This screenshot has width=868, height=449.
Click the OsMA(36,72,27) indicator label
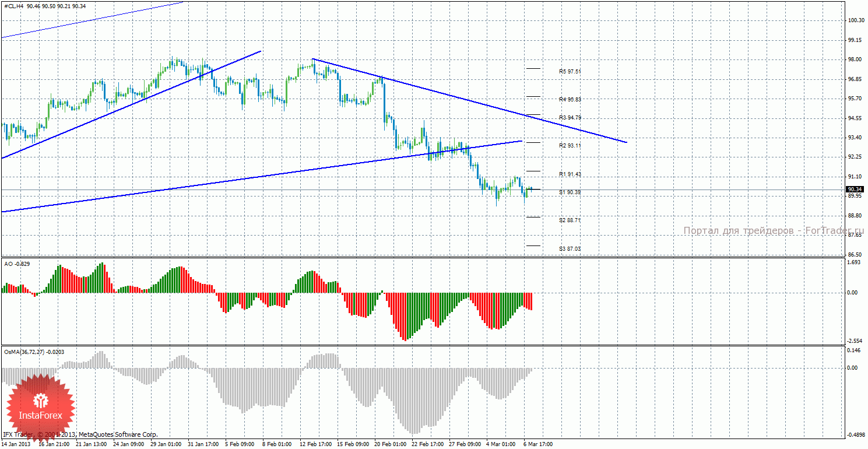(34, 352)
